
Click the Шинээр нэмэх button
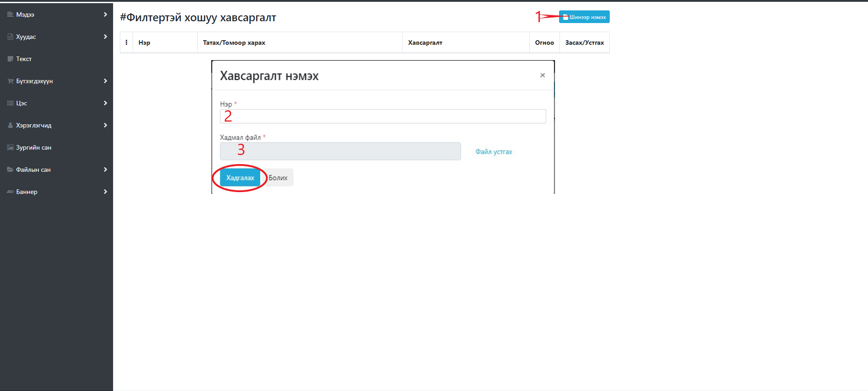point(584,17)
